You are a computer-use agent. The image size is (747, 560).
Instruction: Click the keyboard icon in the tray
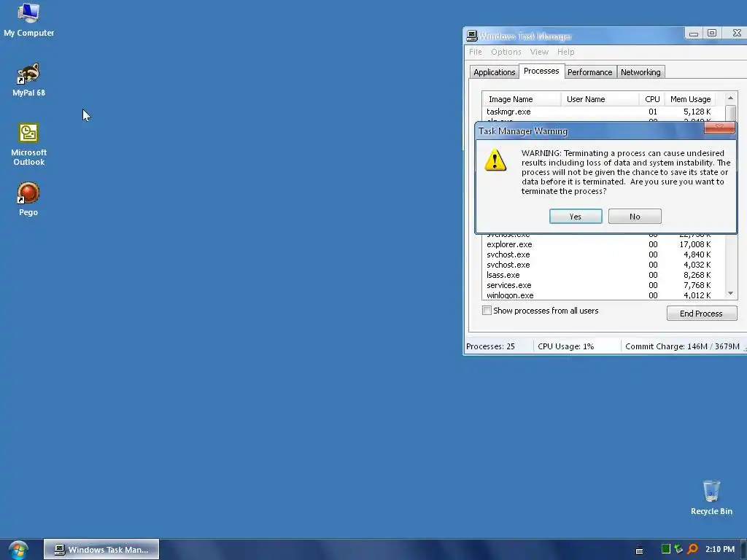[x=639, y=550]
